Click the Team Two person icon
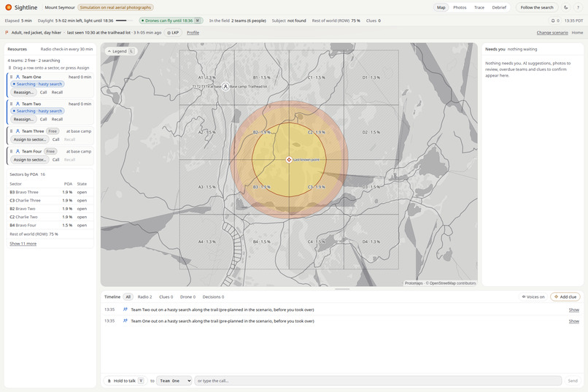Image resolution: width=588 pixels, height=392 pixels. coord(18,104)
